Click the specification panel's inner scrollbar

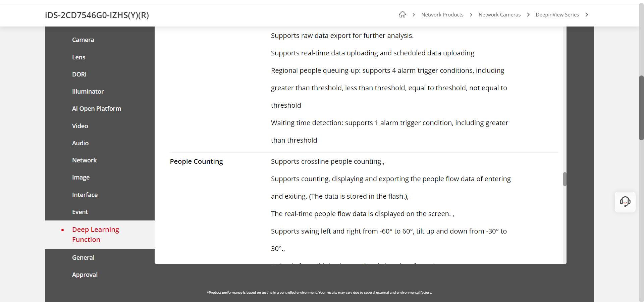(x=565, y=179)
